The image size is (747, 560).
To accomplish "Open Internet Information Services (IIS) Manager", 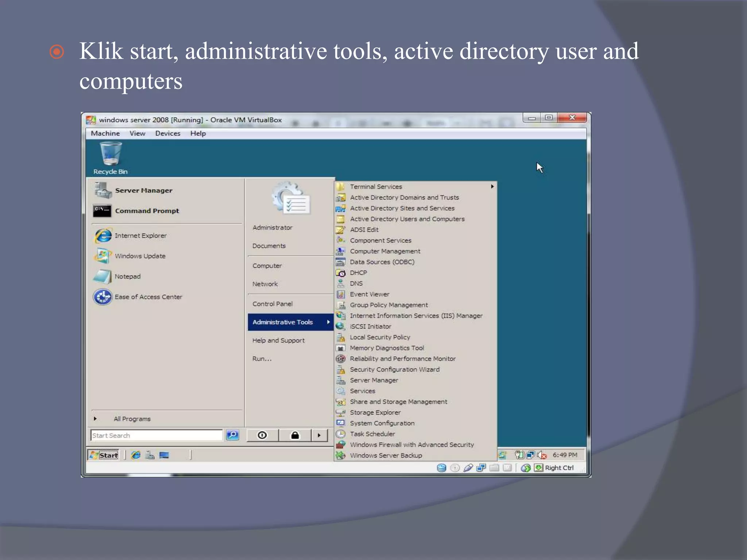I will point(415,316).
